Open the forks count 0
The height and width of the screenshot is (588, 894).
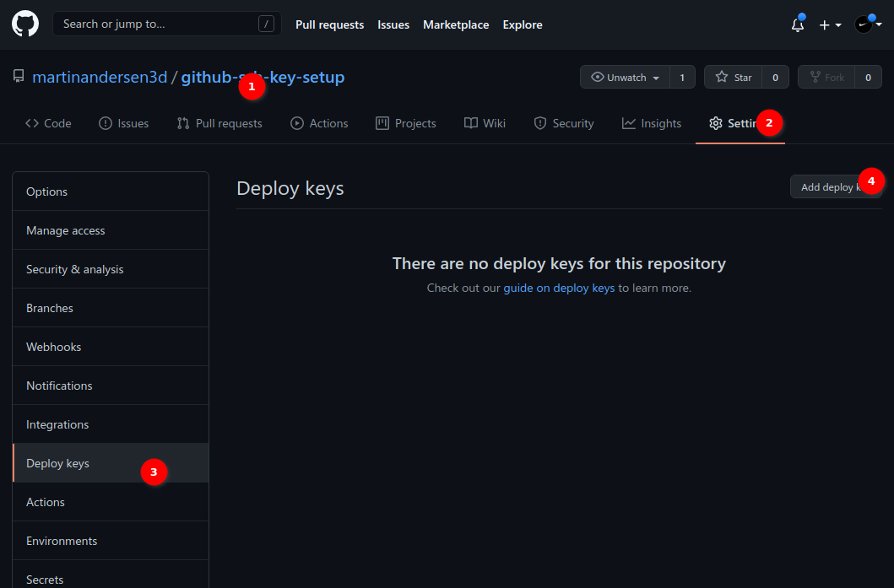pos(869,77)
